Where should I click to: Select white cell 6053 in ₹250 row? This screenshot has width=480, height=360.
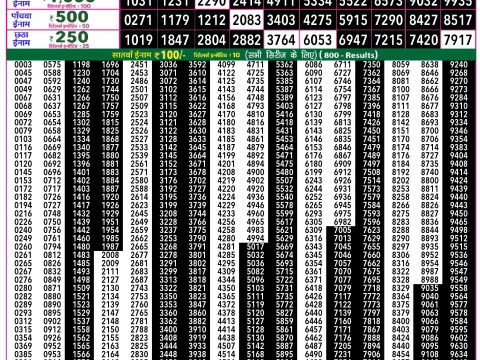[x=318, y=40]
